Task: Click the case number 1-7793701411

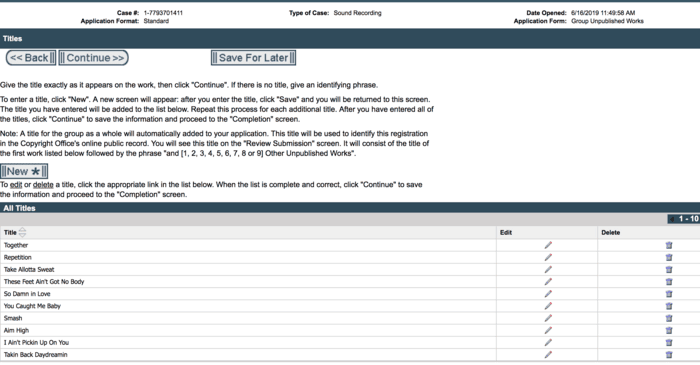Action: click(x=163, y=13)
